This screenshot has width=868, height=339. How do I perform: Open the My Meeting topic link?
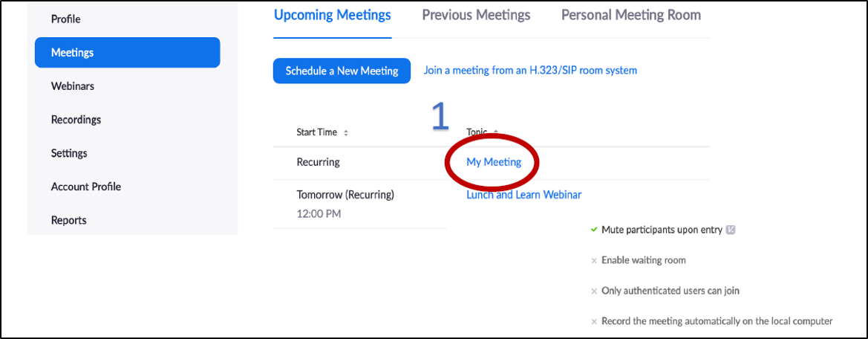[x=494, y=162]
